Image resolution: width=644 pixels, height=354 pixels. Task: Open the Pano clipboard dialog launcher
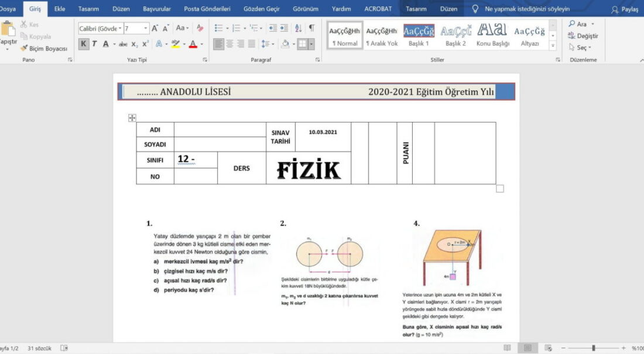tap(70, 60)
